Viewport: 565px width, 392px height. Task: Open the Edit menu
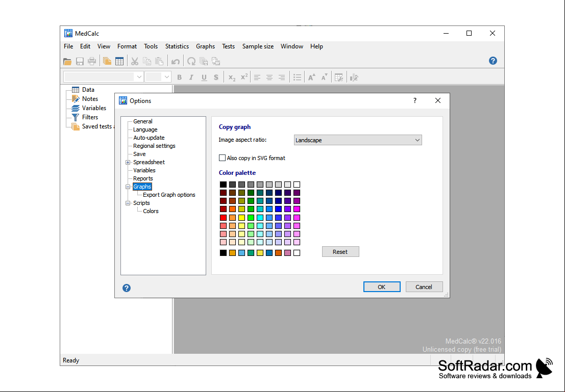(85, 46)
